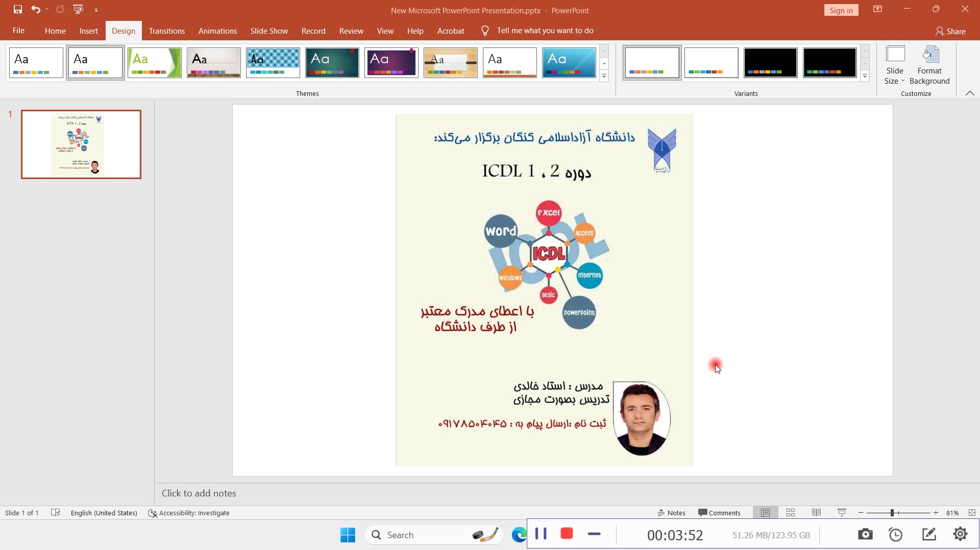
Task: Click the zoom in plus button
Action: pos(936,513)
